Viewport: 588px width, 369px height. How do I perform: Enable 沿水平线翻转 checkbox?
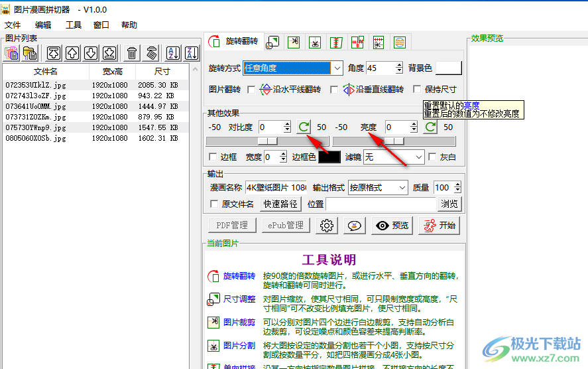[x=251, y=90]
